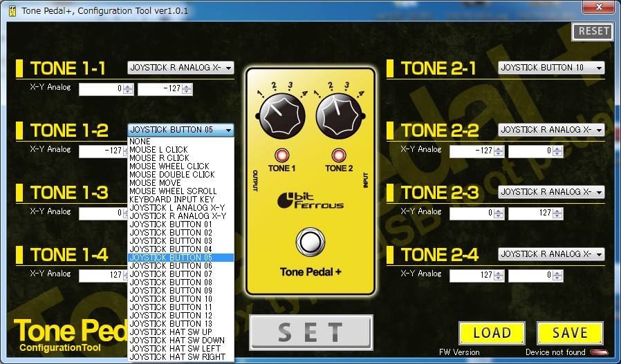The height and width of the screenshot is (364, 621).
Task: Adjust TONE 1-1 Y value spinner arrows
Action: point(187,89)
